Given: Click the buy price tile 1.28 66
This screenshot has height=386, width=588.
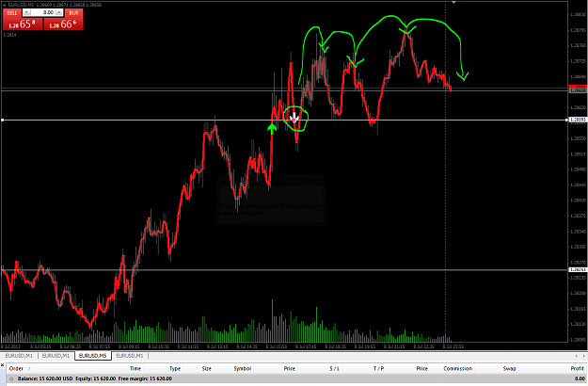Looking at the screenshot, I should (x=63, y=24).
